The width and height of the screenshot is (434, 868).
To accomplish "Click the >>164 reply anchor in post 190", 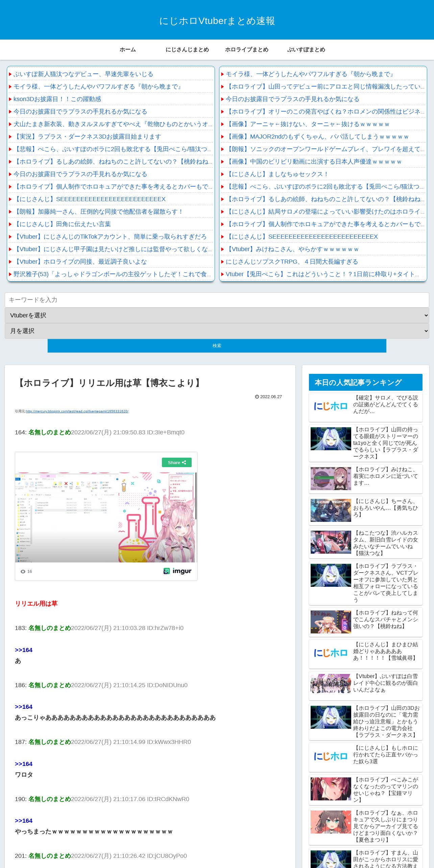I will click(24, 821).
